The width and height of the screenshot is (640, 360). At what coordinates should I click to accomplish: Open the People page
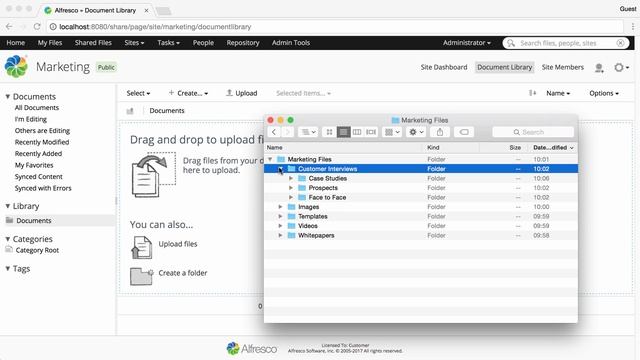pyautogui.click(x=203, y=42)
